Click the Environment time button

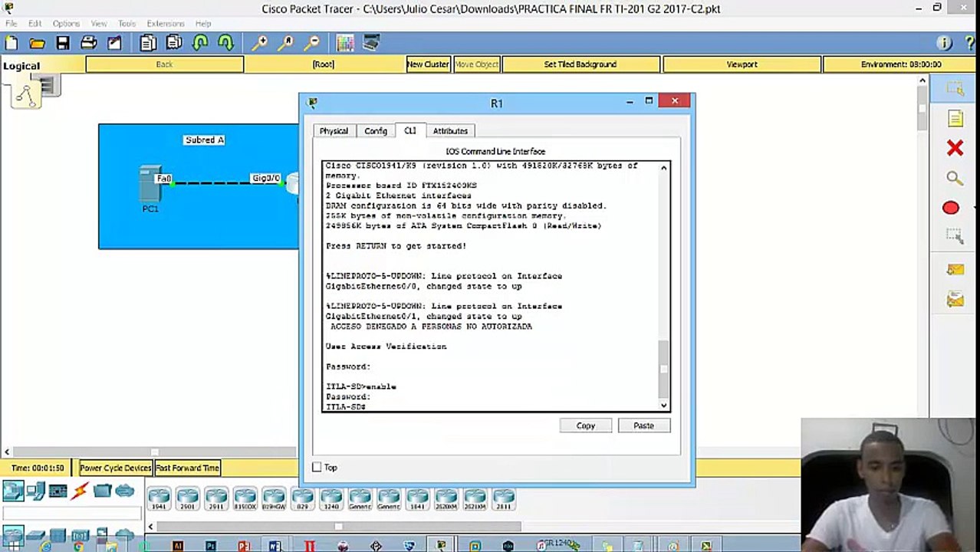900,64
